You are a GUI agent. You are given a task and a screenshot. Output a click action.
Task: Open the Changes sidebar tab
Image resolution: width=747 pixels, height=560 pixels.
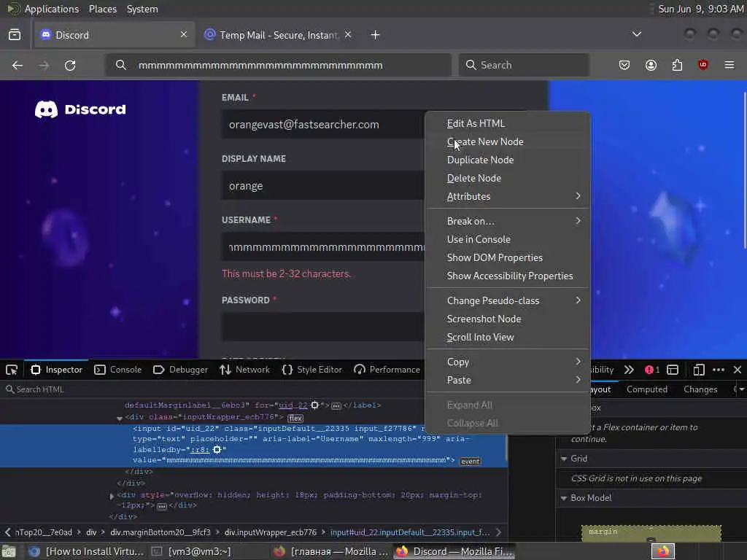pyautogui.click(x=700, y=389)
